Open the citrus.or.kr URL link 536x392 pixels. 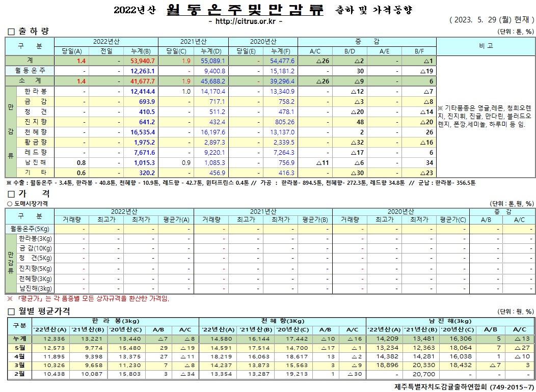pos(245,21)
